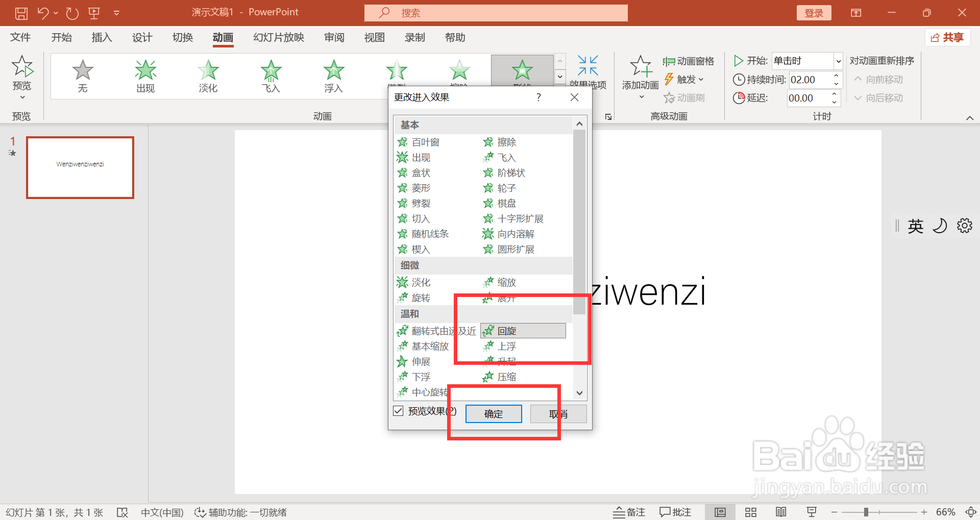Image resolution: width=980 pixels, height=520 pixels.
Task: Open the 备注 notes pane
Action: pos(629,512)
